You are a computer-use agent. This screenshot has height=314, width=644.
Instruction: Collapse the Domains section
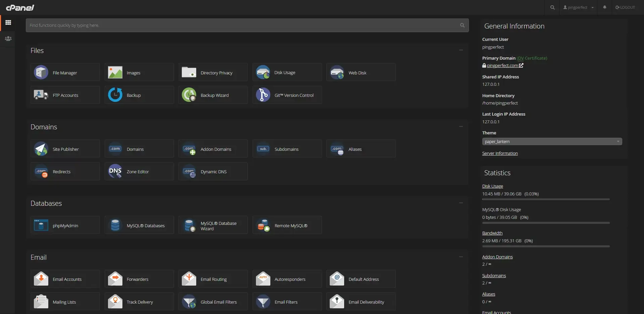pos(461,127)
